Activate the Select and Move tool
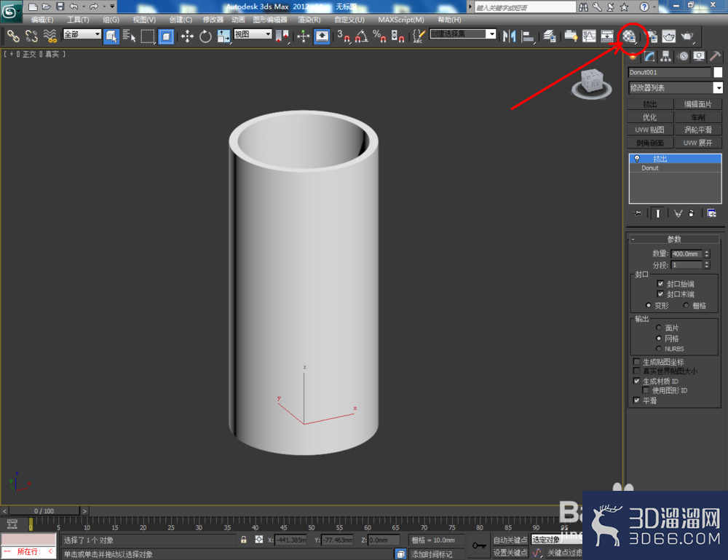Screen dimensions: 728x560 pos(187,36)
